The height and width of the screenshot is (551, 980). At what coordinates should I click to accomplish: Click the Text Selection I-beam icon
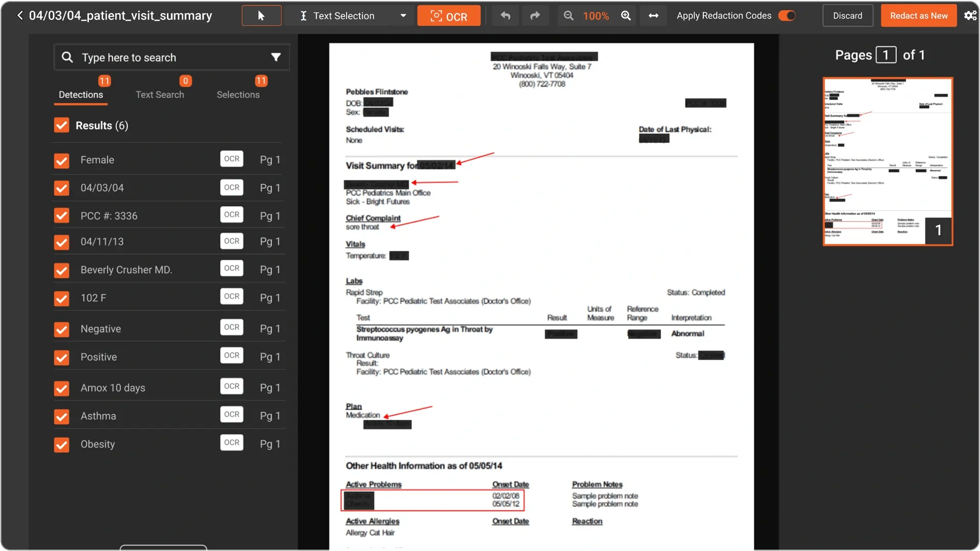coord(303,16)
